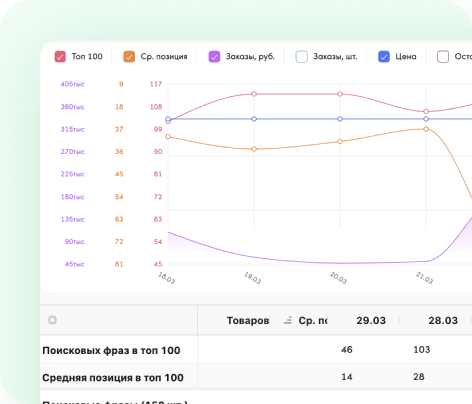Viewport: 472px width, 404px height.
Task: Disable the Заказы, руб. series checkbox
Action: pyautogui.click(x=214, y=57)
